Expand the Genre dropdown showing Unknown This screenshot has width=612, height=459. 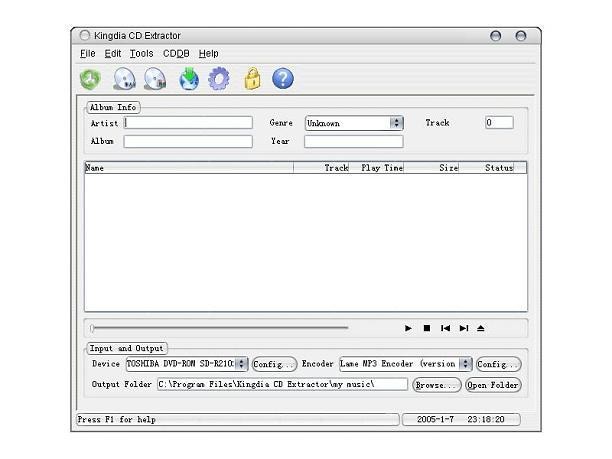(x=397, y=123)
